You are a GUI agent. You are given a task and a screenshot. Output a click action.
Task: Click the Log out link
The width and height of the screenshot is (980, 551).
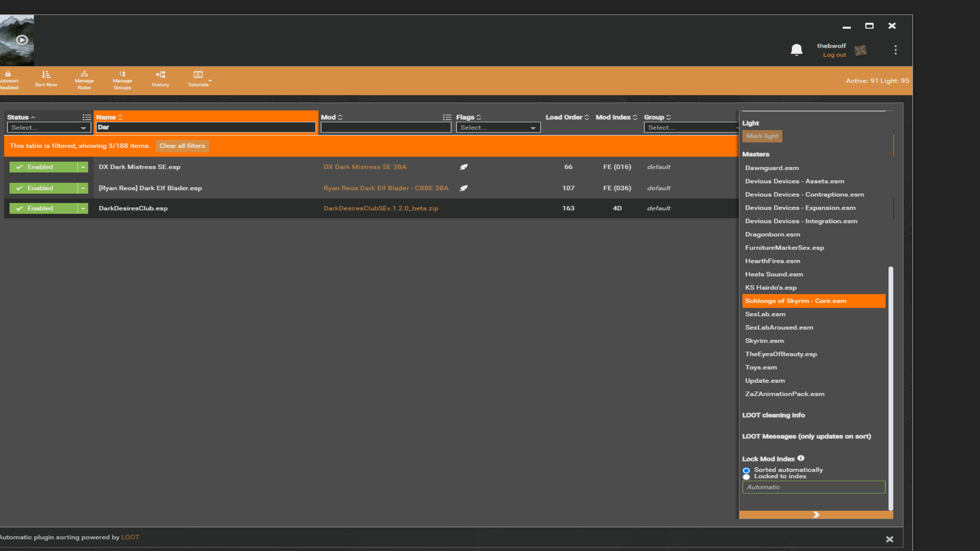834,55
